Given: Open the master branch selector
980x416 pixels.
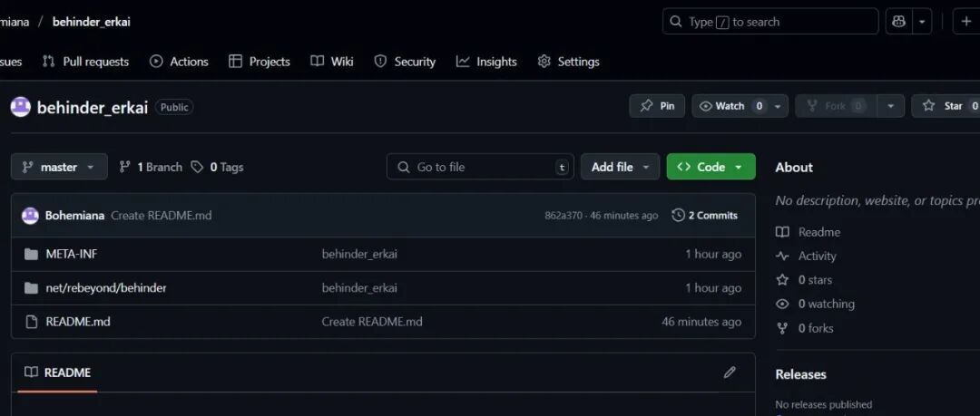Looking at the screenshot, I should click(59, 167).
